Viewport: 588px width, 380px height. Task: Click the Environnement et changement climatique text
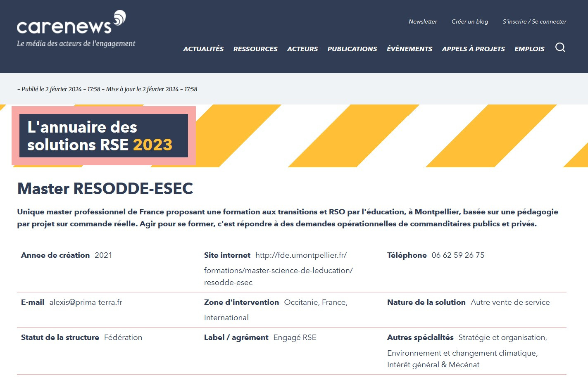(462, 353)
